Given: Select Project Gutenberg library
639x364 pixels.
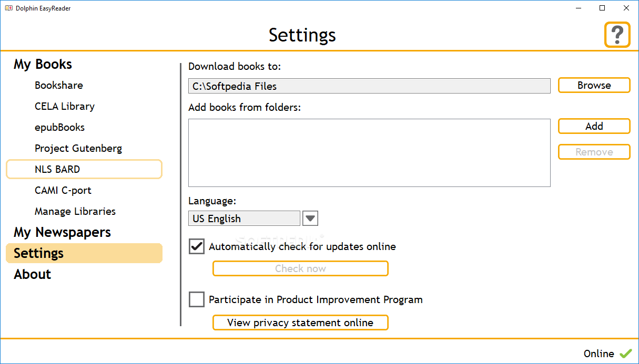Looking at the screenshot, I should tap(78, 148).
